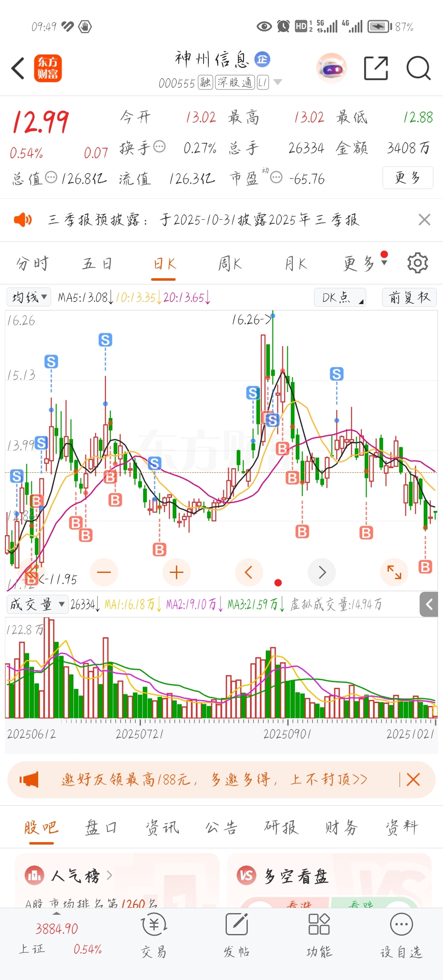Viewport: 443px width, 980px height.
Task: Dismiss the 三季报预披露 notice
Action: click(425, 220)
